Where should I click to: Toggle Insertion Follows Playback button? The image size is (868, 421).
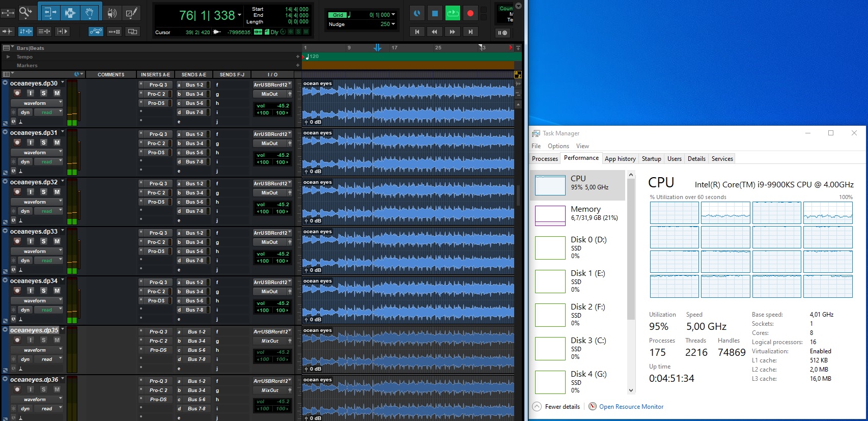(62, 32)
